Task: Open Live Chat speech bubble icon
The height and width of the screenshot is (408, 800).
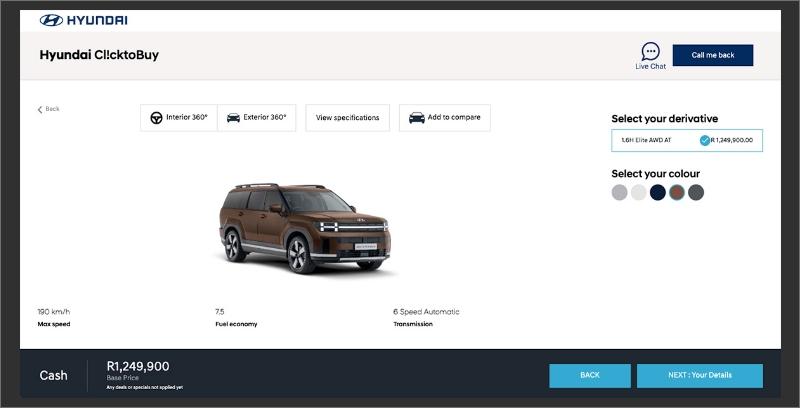Action: point(650,52)
